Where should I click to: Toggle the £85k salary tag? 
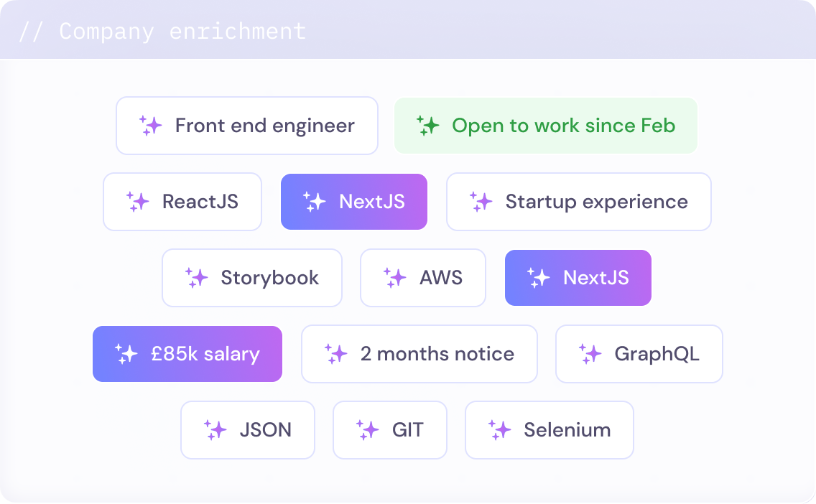[187, 354]
